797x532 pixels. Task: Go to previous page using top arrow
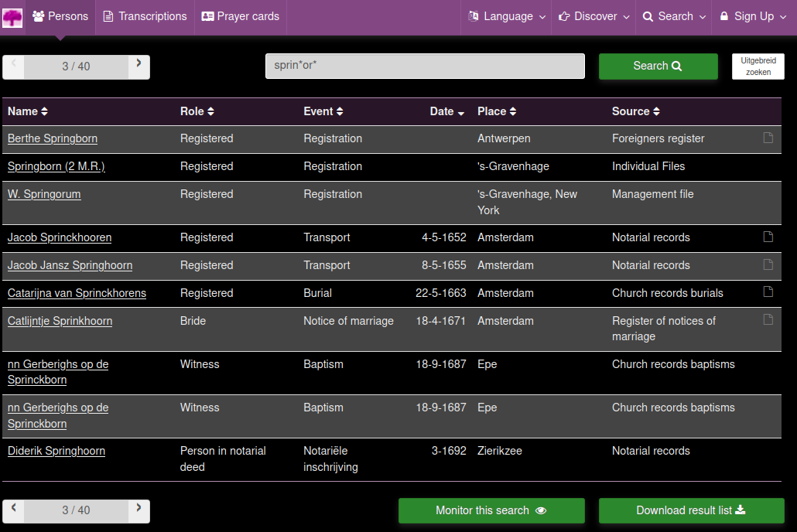(14, 65)
